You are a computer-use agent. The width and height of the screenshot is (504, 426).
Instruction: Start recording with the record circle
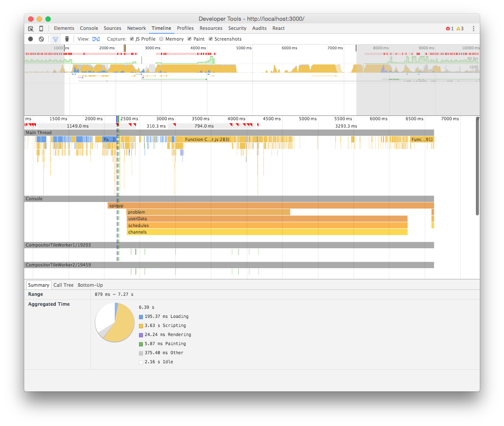[x=31, y=39]
